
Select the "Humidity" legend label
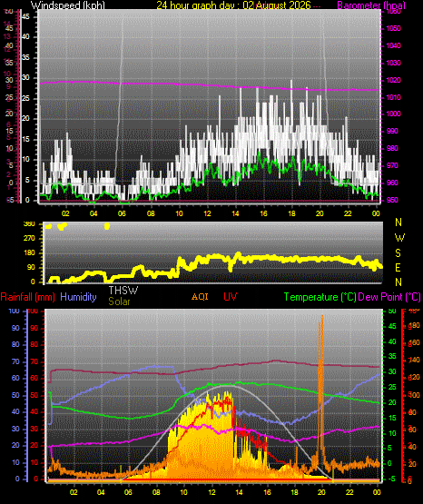[x=78, y=297]
